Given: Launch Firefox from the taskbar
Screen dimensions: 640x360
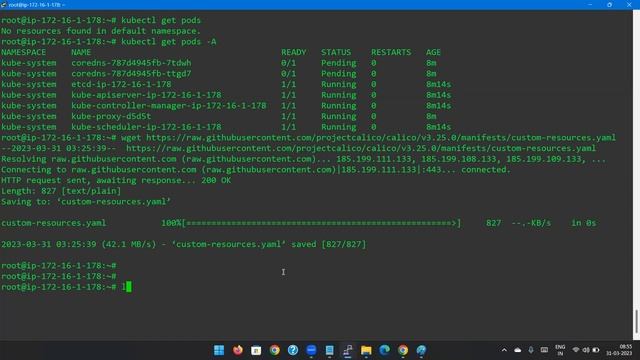Looking at the screenshot, I should pyautogui.click(x=238, y=350).
